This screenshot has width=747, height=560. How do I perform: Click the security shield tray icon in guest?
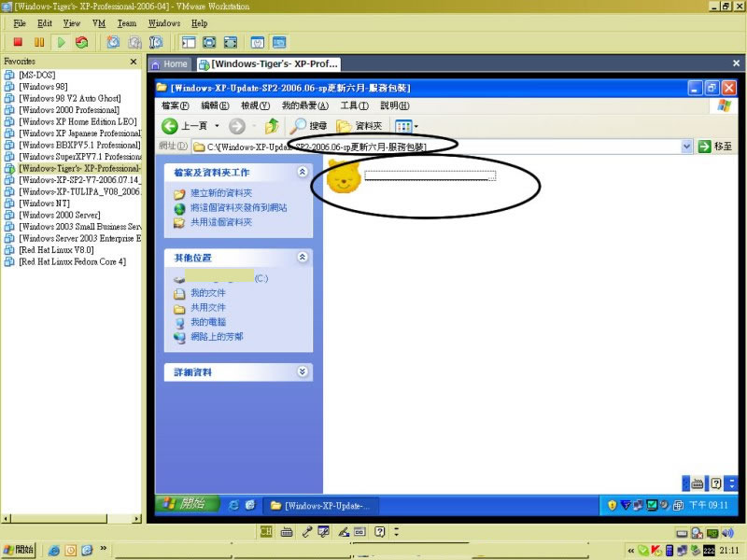pyautogui.click(x=612, y=505)
